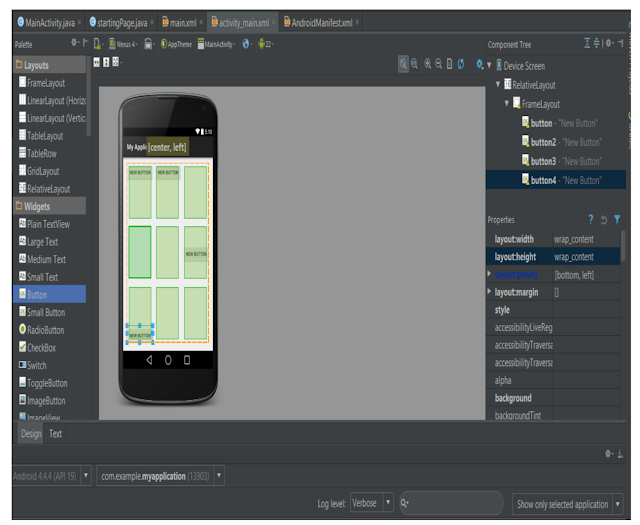This screenshot has width=640, height=525.
Task: Select the CheckBox widget in the palette
Action: pyautogui.click(x=41, y=348)
